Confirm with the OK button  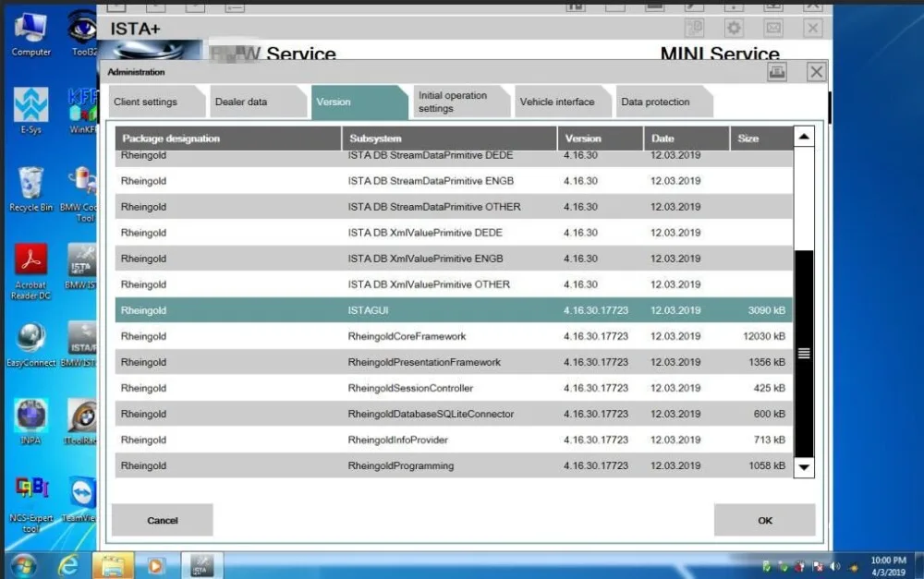coord(765,520)
